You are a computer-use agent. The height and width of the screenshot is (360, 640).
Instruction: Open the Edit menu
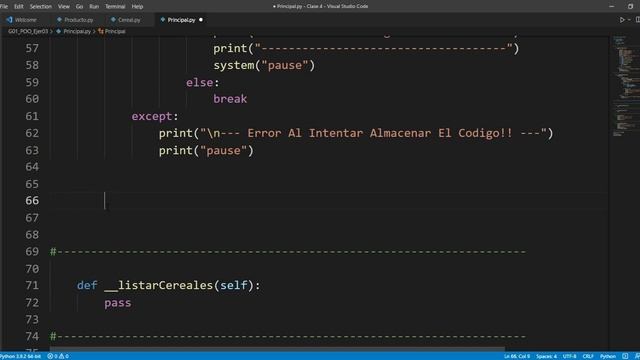pyautogui.click(x=19, y=7)
